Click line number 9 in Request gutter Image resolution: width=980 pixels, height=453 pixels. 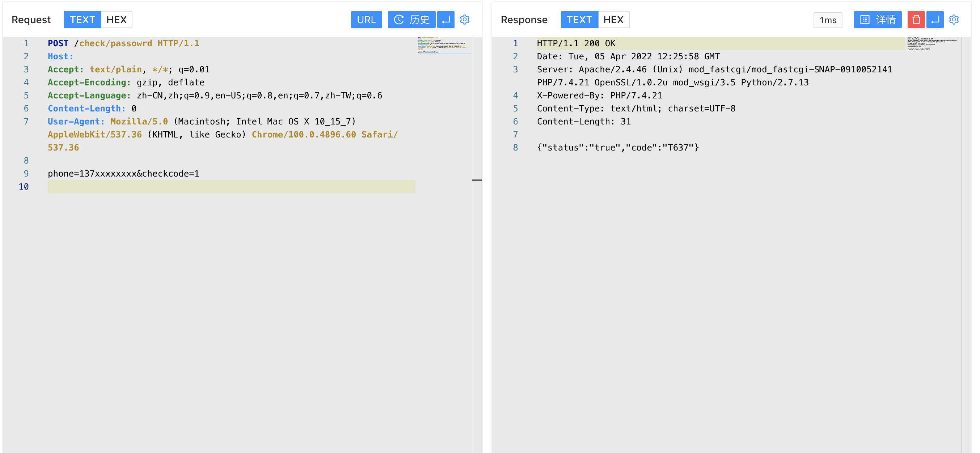tap(26, 173)
